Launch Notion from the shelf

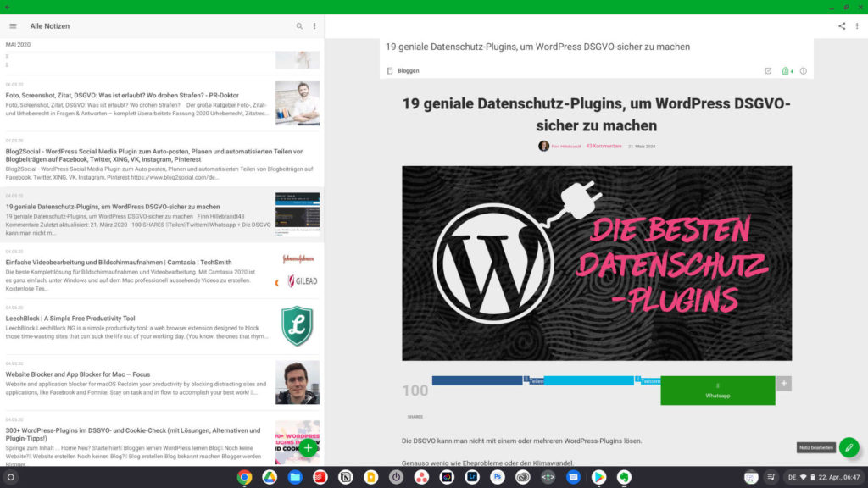346,477
